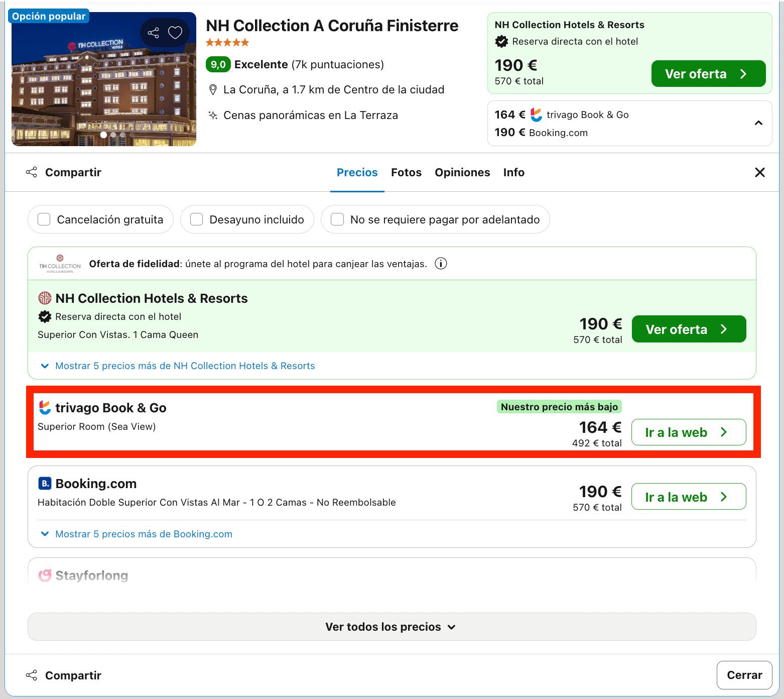Click the red NH Collection Hotels & Resorts emblem
The image size is (784, 699).
(45, 298)
